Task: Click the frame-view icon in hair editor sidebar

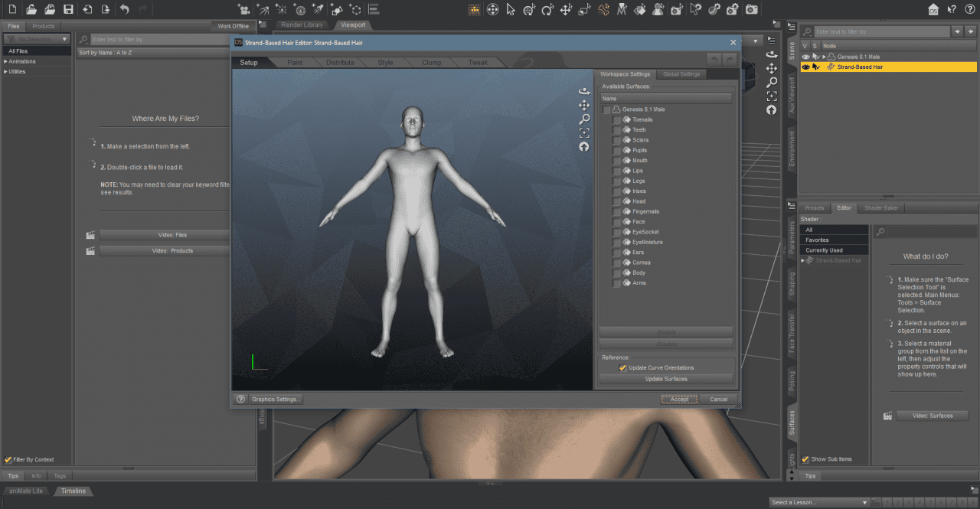Action: pyautogui.click(x=584, y=132)
